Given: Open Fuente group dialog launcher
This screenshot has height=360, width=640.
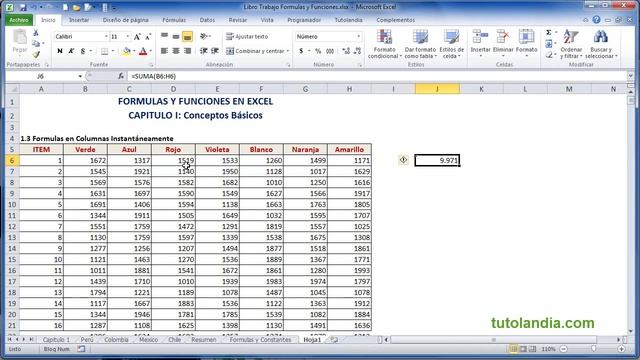Looking at the screenshot, I should 151,65.
